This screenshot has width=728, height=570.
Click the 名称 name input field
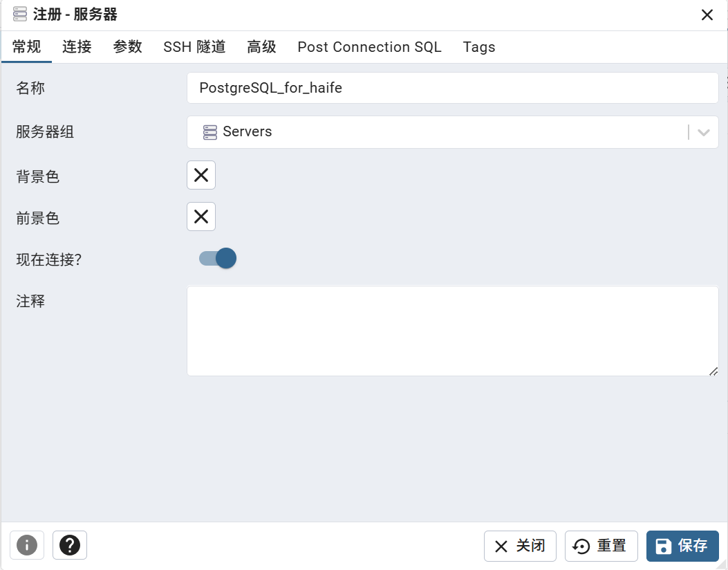[452, 89]
